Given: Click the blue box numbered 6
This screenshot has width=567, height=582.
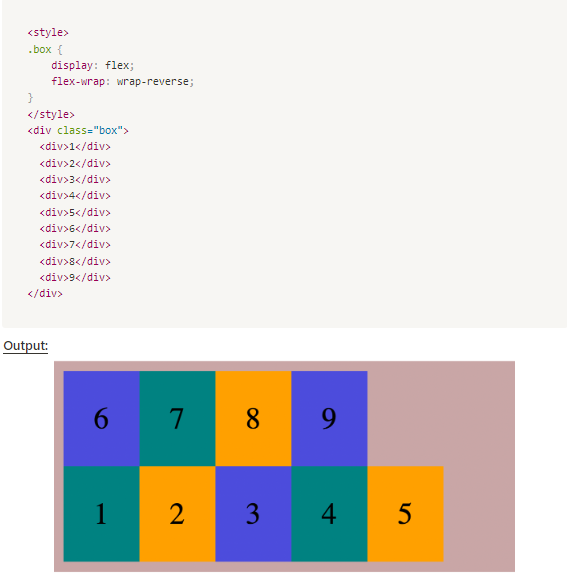Looking at the screenshot, I should click(101, 418).
